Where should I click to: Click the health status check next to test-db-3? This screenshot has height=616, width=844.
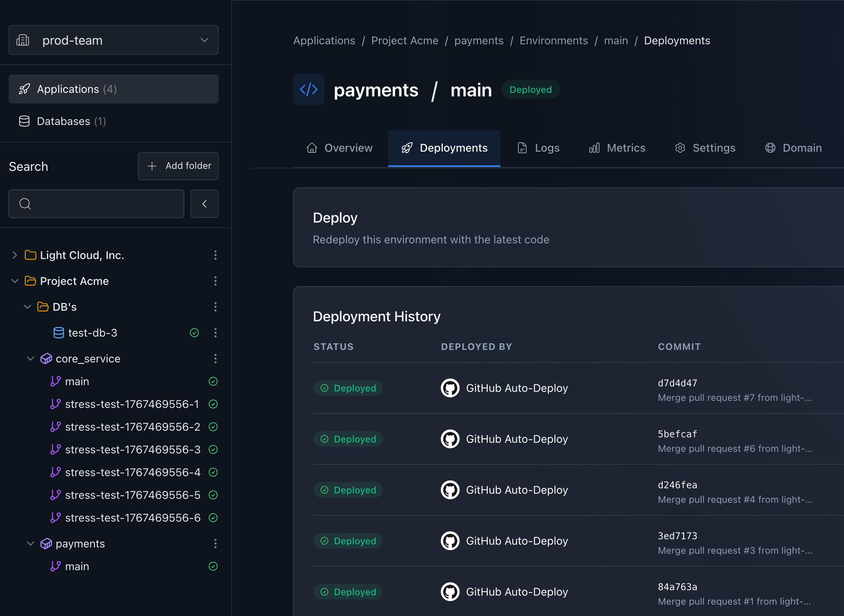pos(194,333)
